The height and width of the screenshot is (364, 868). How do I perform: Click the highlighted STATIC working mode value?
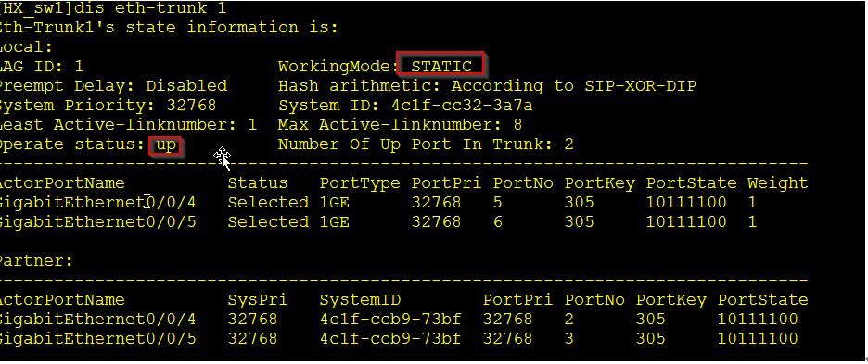point(441,67)
